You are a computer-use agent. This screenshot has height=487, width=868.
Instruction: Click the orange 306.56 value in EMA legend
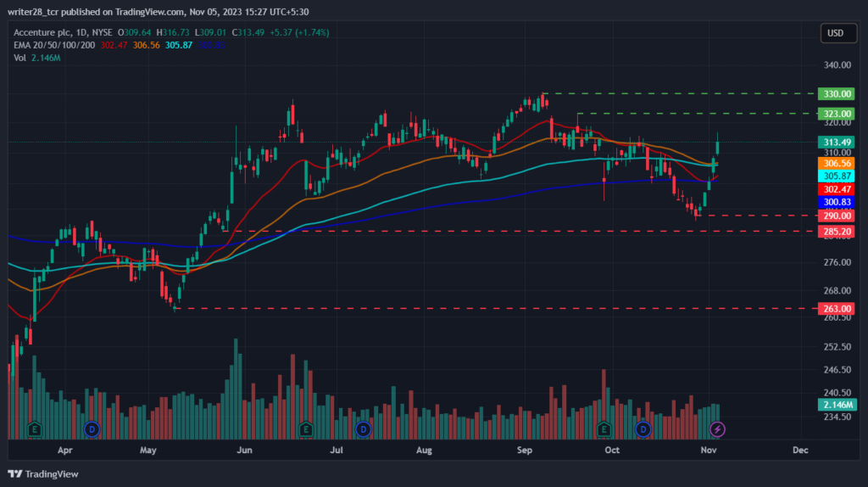coord(146,46)
